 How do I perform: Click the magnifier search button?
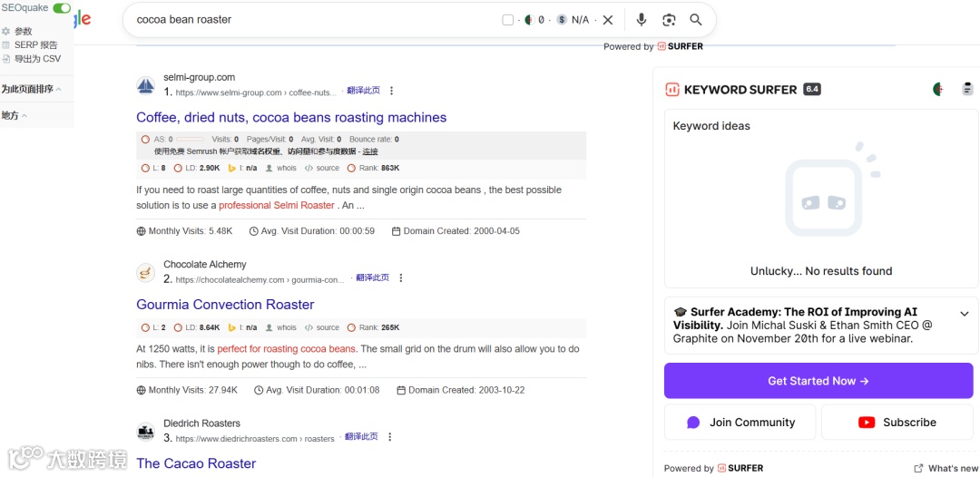(x=696, y=20)
